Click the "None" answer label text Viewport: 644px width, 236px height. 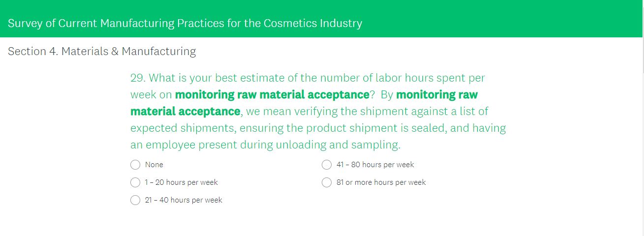(x=154, y=165)
